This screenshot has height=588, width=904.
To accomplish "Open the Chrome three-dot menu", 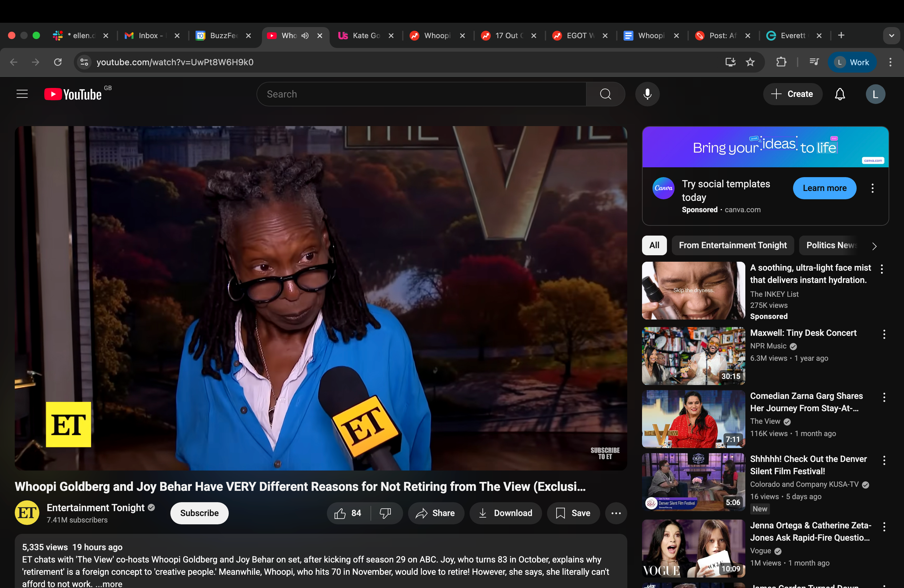I will [x=890, y=62].
